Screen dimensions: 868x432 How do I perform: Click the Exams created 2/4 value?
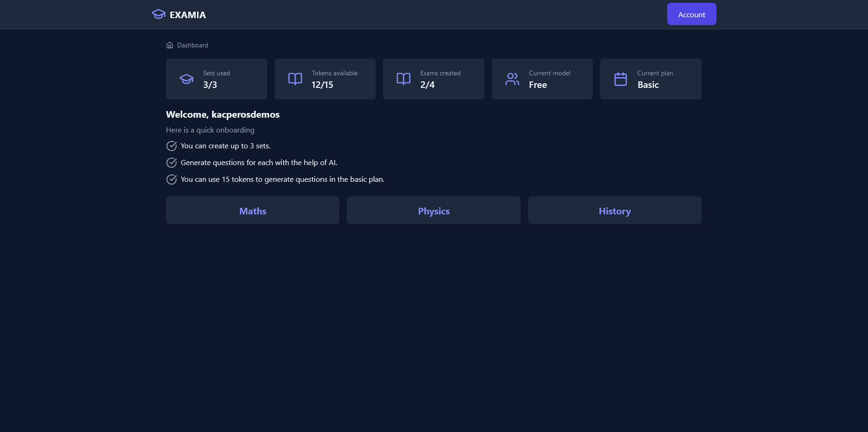point(427,85)
